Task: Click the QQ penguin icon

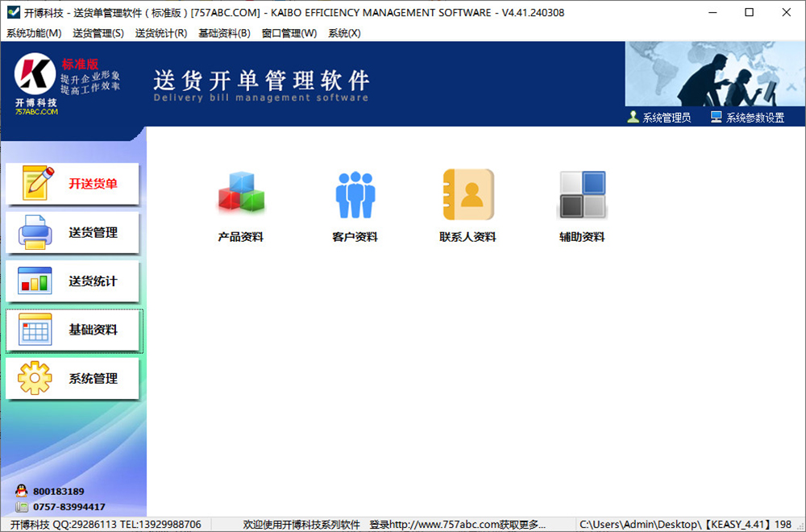Action: pyautogui.click(x=22, y=491)
